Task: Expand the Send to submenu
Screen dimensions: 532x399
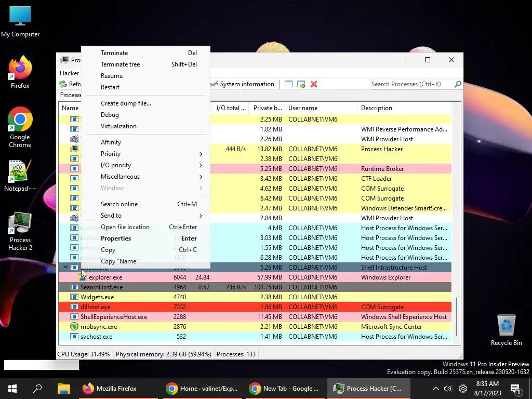Action: (145, 216)
